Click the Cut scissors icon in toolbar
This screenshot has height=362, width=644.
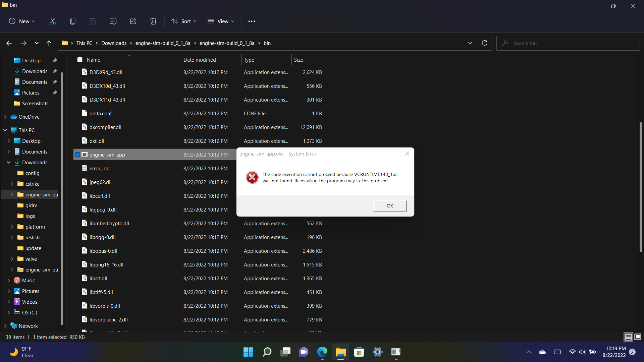coord(53,21)
